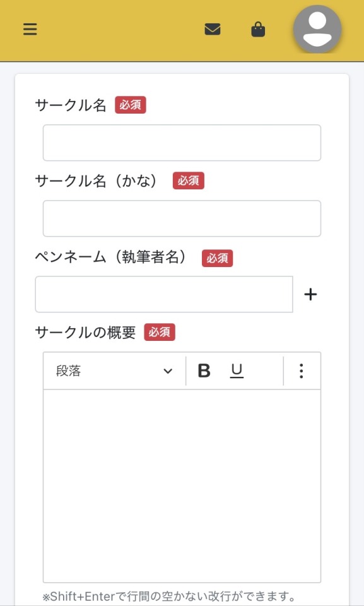
Task: Open the envelope messages icon
Action: 213,30
